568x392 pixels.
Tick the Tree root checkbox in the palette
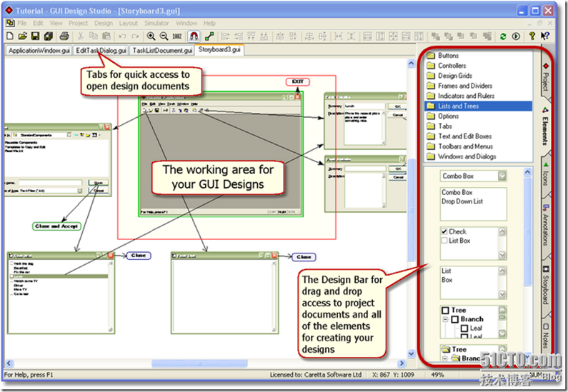click(x=445, y=310)
